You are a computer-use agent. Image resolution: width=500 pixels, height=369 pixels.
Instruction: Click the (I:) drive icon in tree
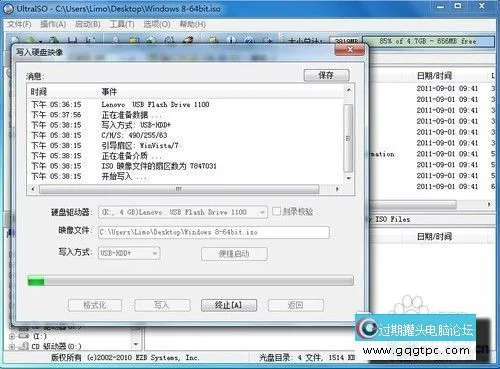(x=24, y=336)
